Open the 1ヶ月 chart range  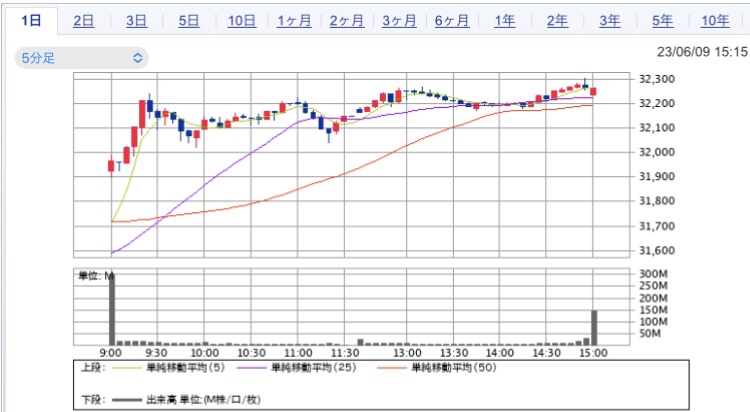click(294, 21)
